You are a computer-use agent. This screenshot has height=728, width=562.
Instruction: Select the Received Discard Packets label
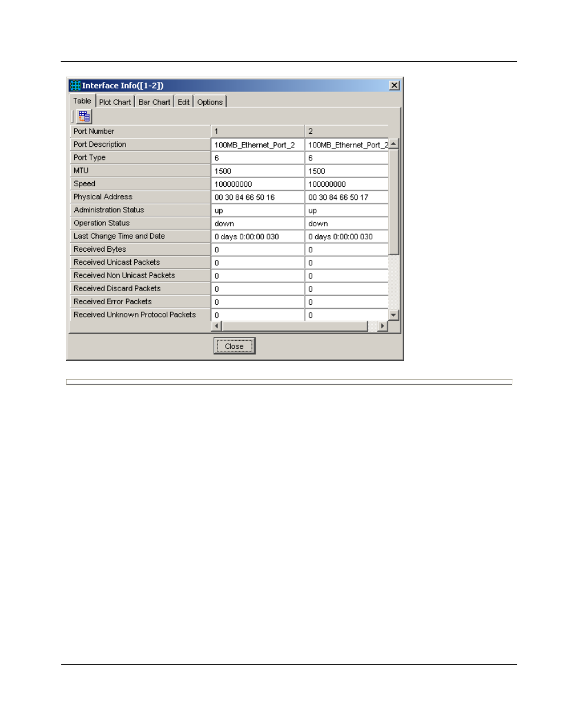tap(140, 288)
